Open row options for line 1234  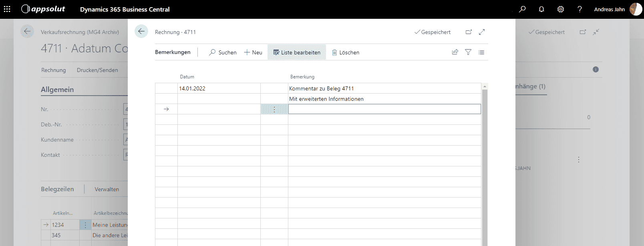point(85,225)
